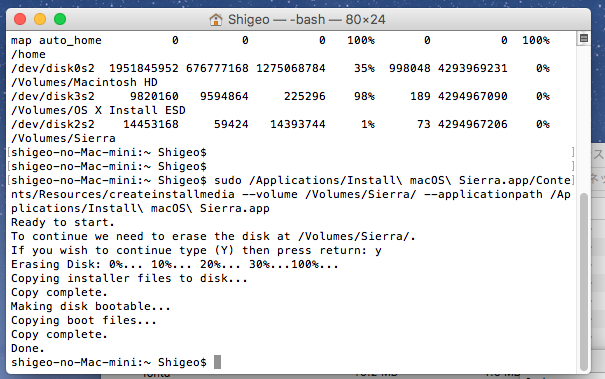Click the text 'map auto_home'

point(56,40)
